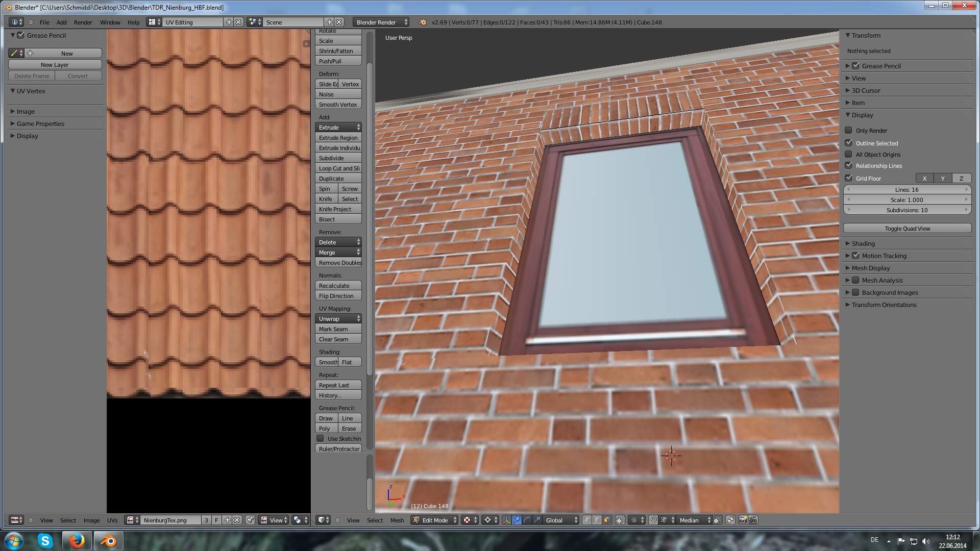Unlink the NienburgTex.png image with X
Screen dimensions: 980x551
237,520
